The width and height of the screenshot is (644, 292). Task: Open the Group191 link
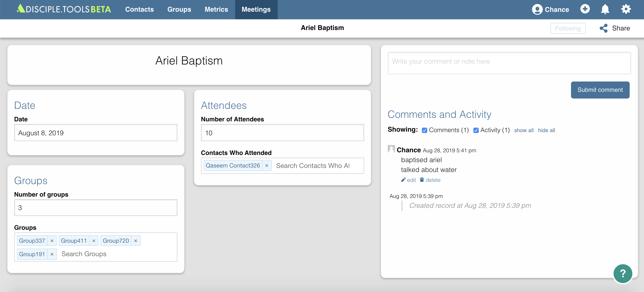[32, 254]
